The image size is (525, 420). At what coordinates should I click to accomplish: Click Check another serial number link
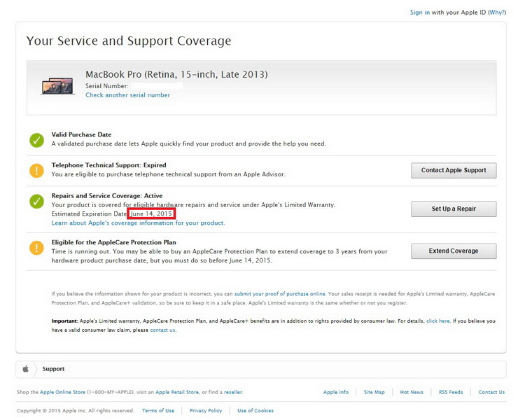pyautogui.click(x=127, y=95)
